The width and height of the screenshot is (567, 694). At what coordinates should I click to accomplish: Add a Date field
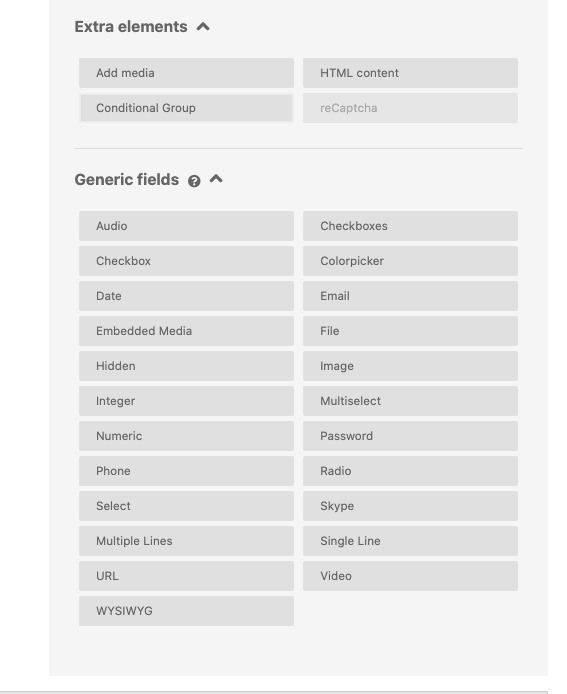(186, 296)
